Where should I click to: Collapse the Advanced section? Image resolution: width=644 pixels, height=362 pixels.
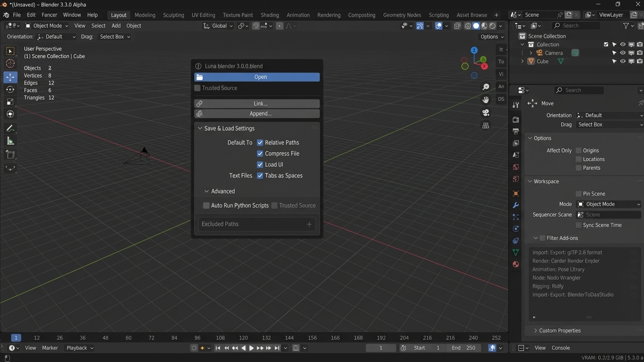tap(206, 191)
